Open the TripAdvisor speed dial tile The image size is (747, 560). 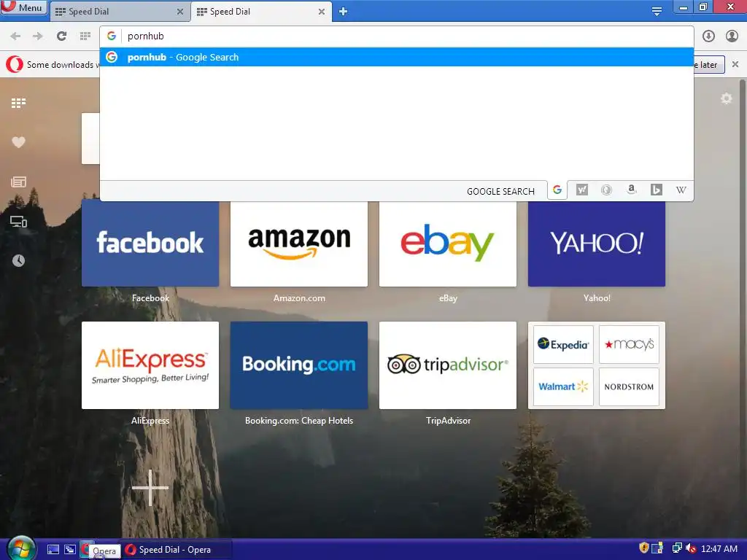[448, 365]
